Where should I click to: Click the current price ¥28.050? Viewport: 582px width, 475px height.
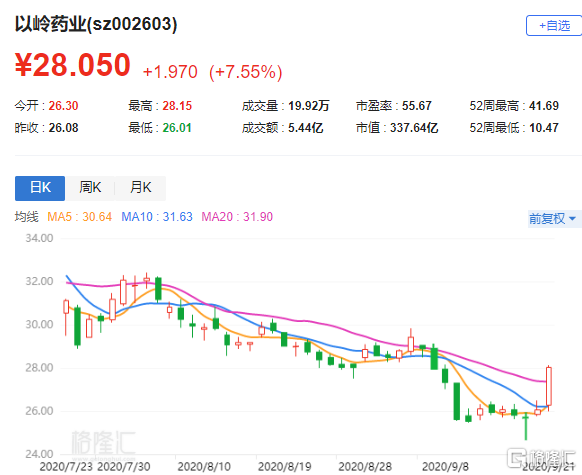click(x=72, y=65)
